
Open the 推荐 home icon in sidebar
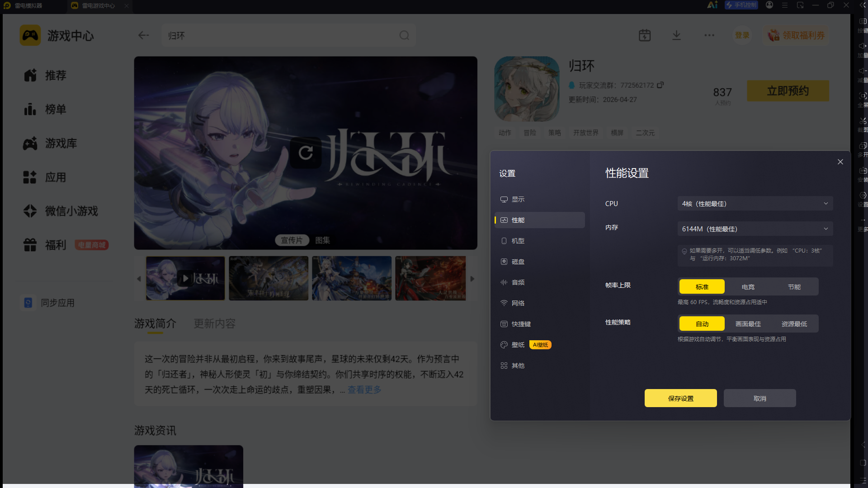(30, 75)
